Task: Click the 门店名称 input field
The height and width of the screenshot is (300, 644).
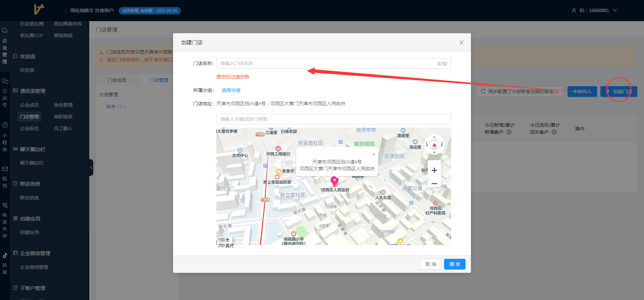Action: point(333,63)
